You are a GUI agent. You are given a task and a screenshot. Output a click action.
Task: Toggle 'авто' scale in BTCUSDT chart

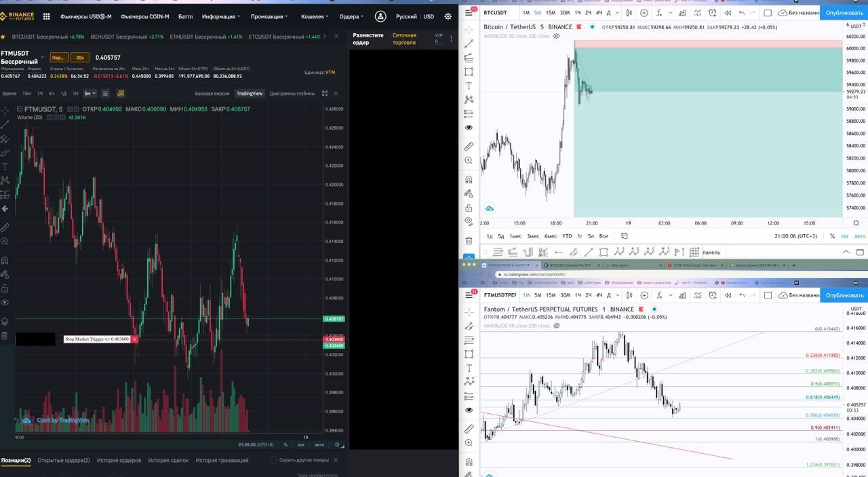click(860, 236)
